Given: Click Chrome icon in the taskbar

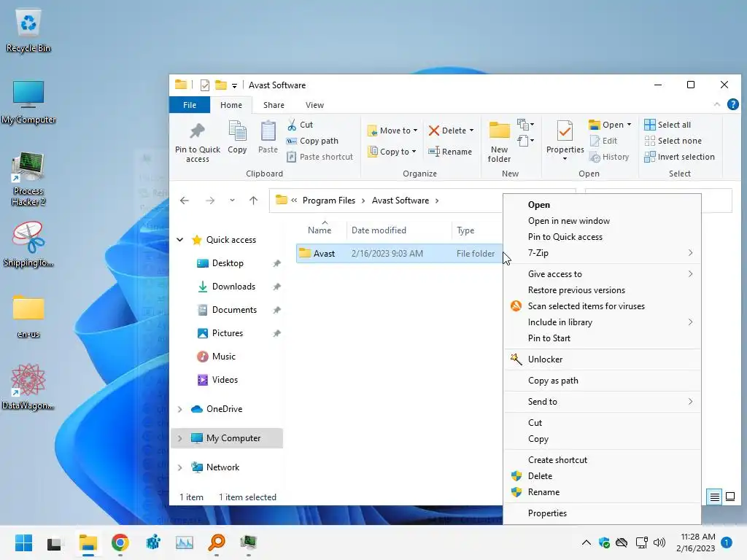Looking at the screenshot, I should pos(120,542).
